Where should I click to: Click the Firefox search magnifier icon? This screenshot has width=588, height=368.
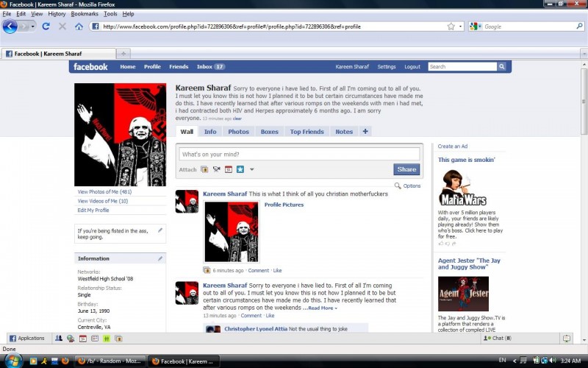(579, 26)
